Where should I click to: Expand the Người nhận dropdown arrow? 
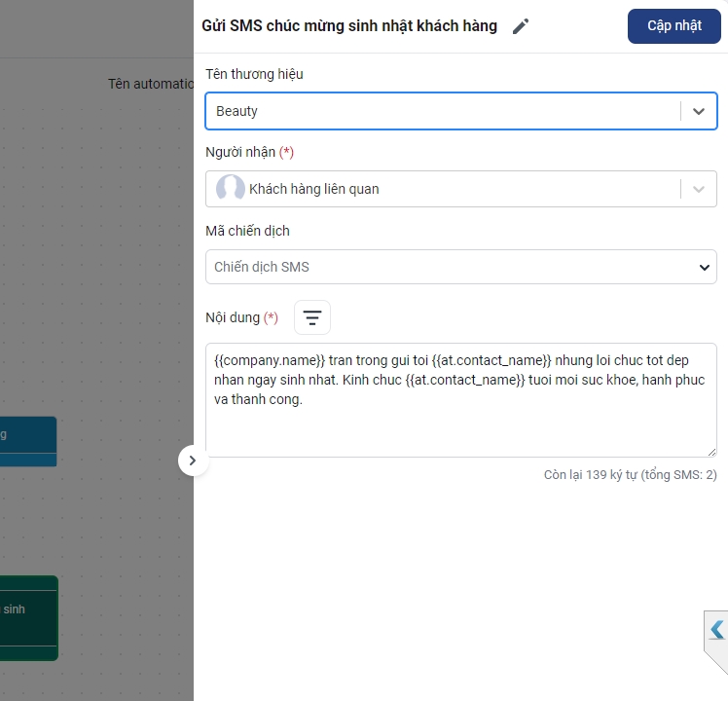[698, 189]
